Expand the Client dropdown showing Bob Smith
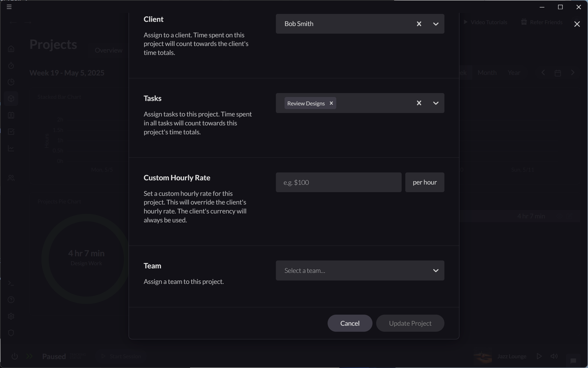Screen dimensions: 588x368 coord(435,24)
